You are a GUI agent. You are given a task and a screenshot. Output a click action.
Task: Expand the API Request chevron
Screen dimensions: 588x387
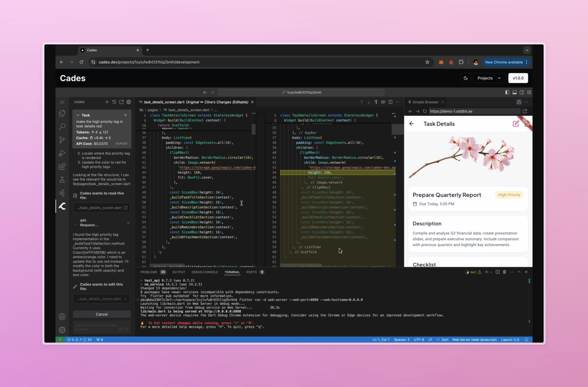coord(128,223)
